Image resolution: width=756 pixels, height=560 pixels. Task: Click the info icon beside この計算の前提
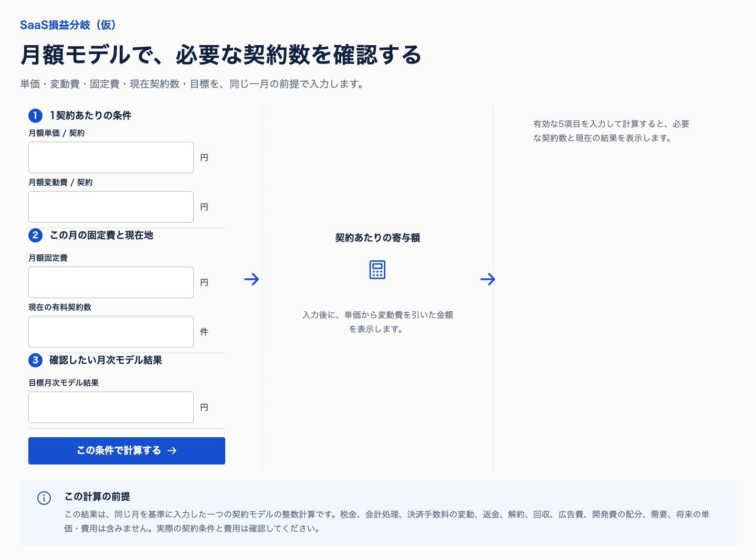44,498
